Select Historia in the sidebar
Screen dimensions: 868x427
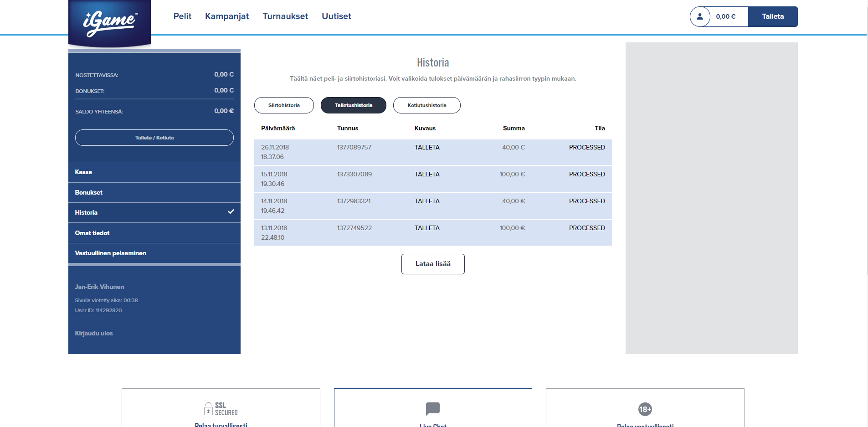[x=154, y=212]
